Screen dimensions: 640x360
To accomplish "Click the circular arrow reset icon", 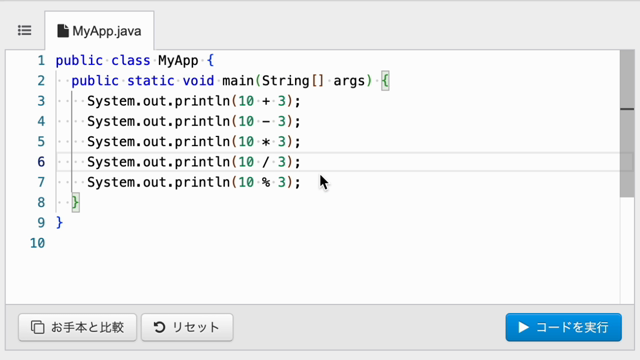I will click(159, 327).
